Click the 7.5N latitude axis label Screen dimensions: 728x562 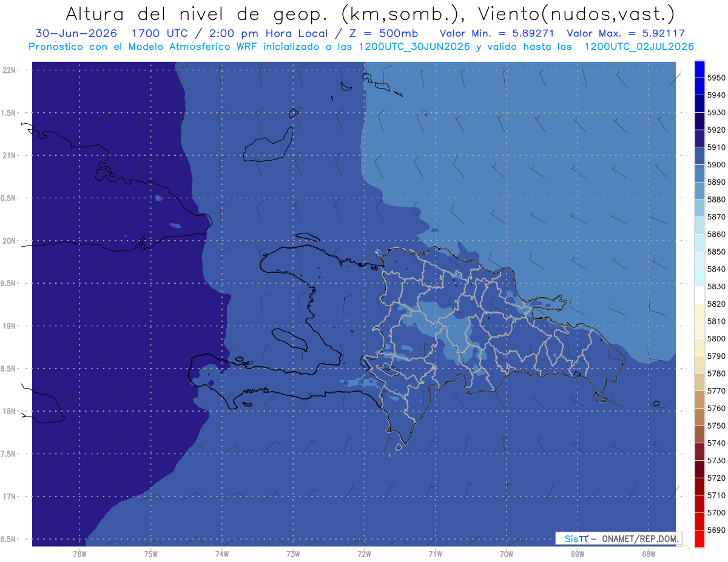pyautogui.click(x=8, y=454)
